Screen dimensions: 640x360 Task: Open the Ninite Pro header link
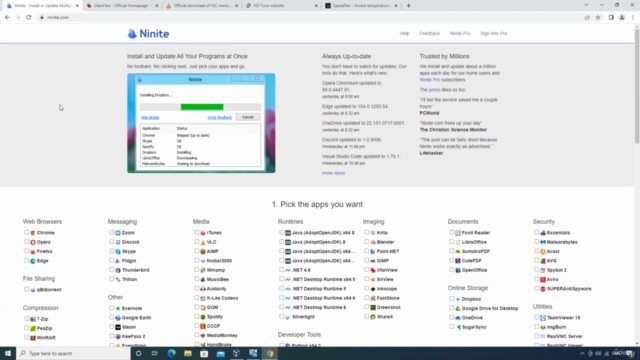click(460, 33)
